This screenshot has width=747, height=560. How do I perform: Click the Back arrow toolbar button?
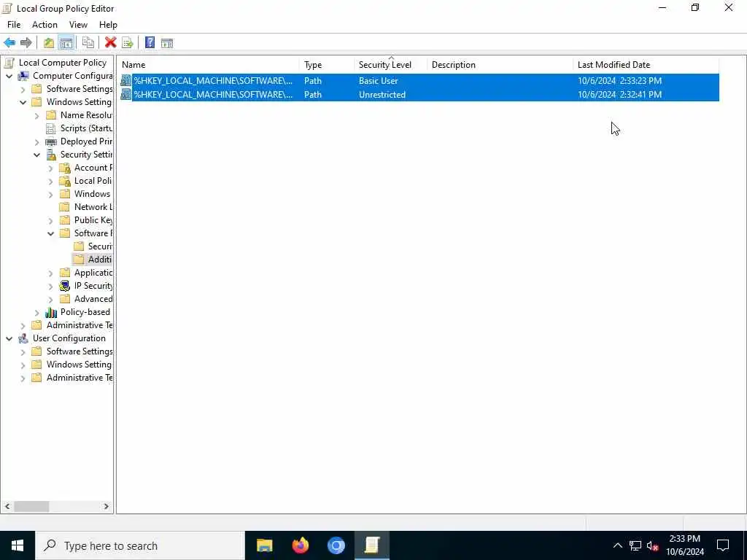click(x=9, y=43)
